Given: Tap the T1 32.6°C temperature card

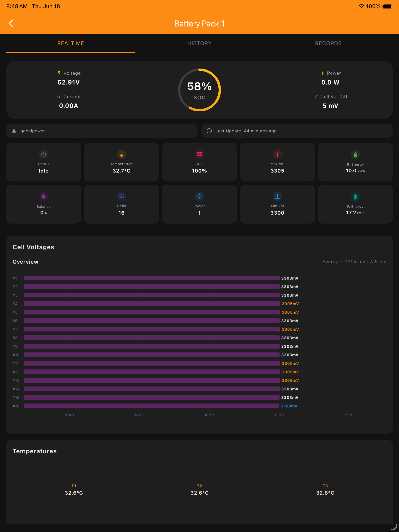Looking at the screenshot, I should pos(74,489).
